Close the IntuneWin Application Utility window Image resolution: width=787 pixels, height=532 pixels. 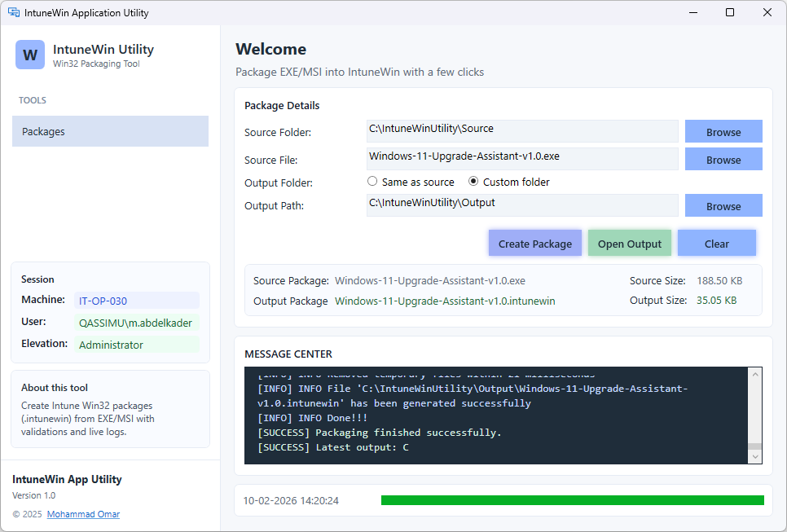[767, 12]
